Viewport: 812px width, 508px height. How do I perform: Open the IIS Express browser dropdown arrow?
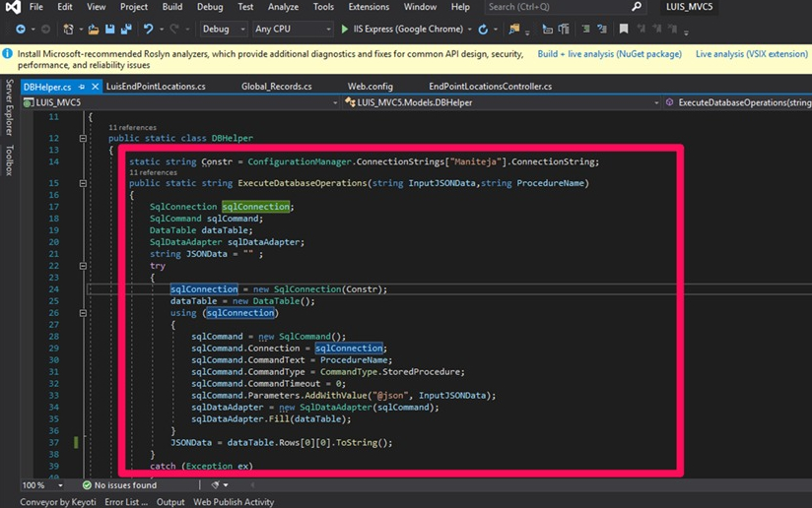coord(470,30)
